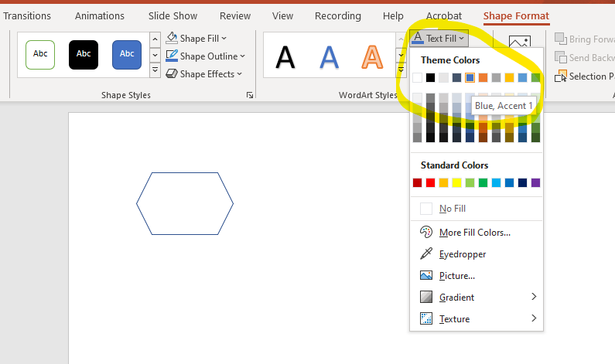Open the Text Fill dropdown

[x=439, y=38]
